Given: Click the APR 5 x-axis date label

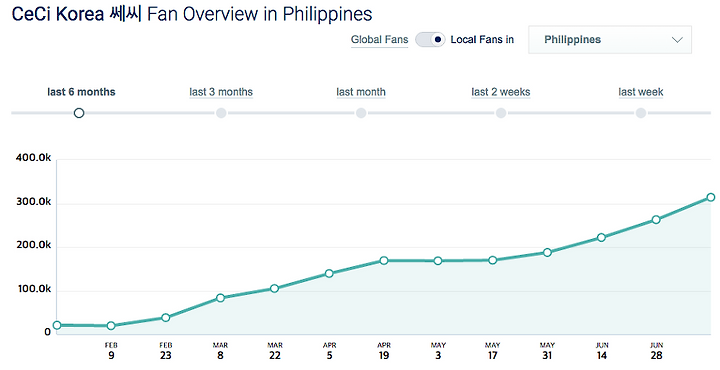Looking at the screenshot, I should pyautogui.click(x=329, y=351).
